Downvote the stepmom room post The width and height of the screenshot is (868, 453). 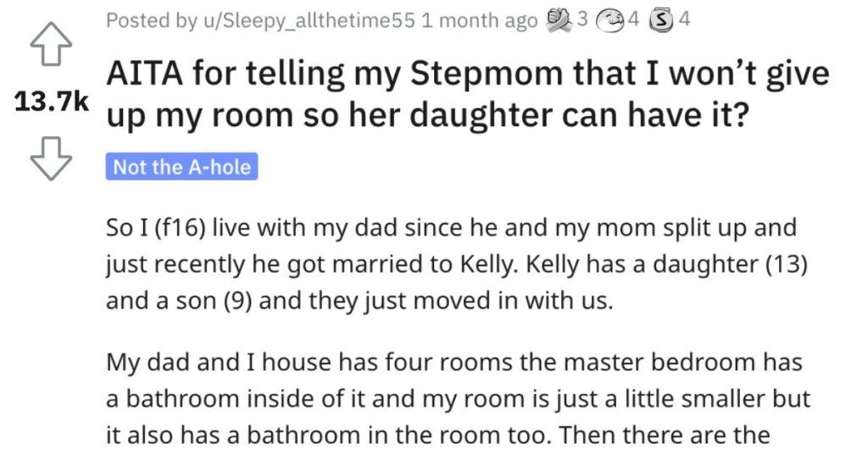pos(50,158)
